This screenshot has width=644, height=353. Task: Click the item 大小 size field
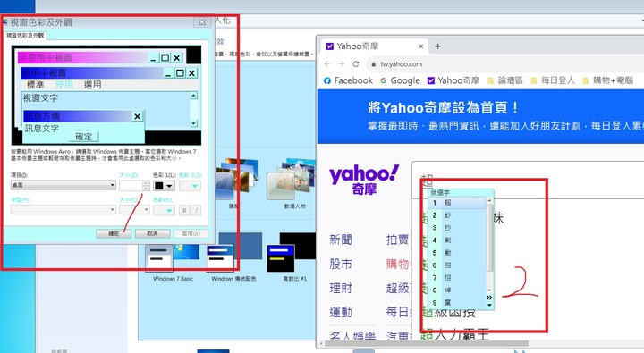(x=131, y=186)
